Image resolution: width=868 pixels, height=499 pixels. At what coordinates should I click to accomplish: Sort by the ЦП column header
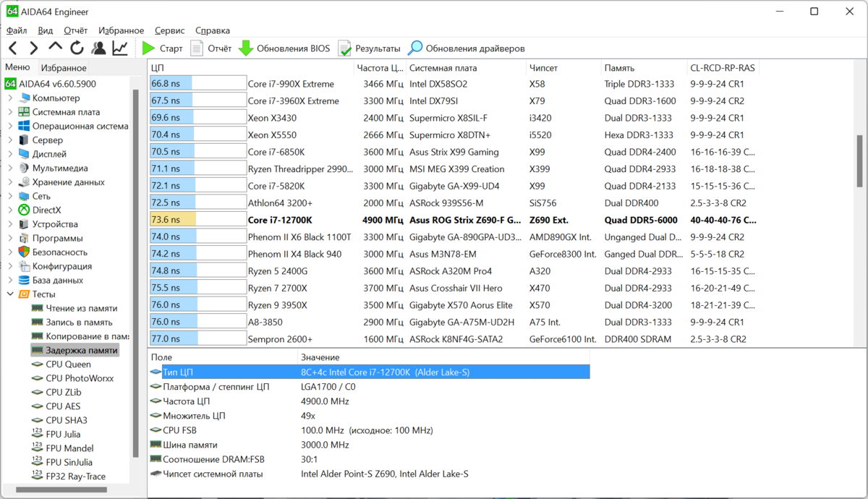(x=250, y=67)
